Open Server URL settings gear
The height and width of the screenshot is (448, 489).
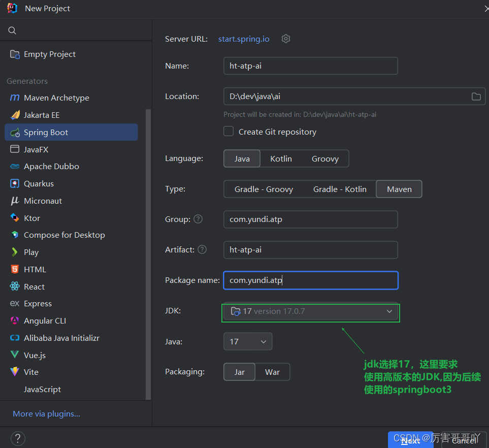286,39
